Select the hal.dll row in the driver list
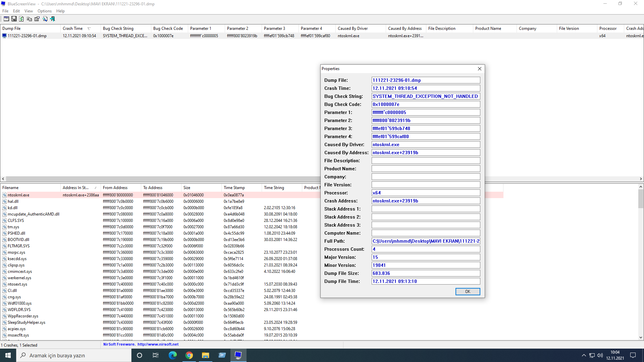 (x=13, y=201)
